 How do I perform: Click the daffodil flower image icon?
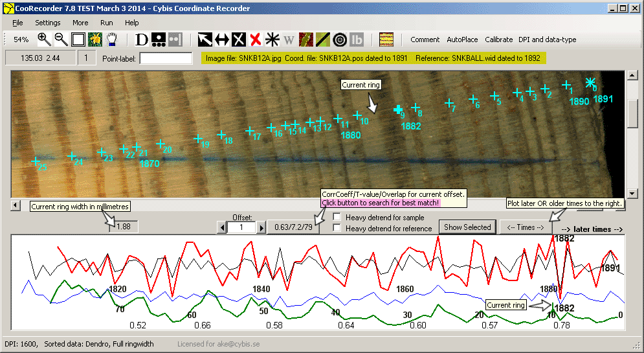coord(95,40)
